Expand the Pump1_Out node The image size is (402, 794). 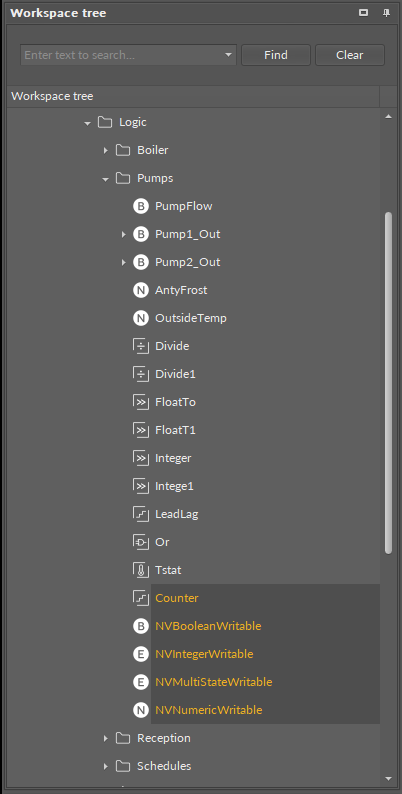(x=123, y=234)
